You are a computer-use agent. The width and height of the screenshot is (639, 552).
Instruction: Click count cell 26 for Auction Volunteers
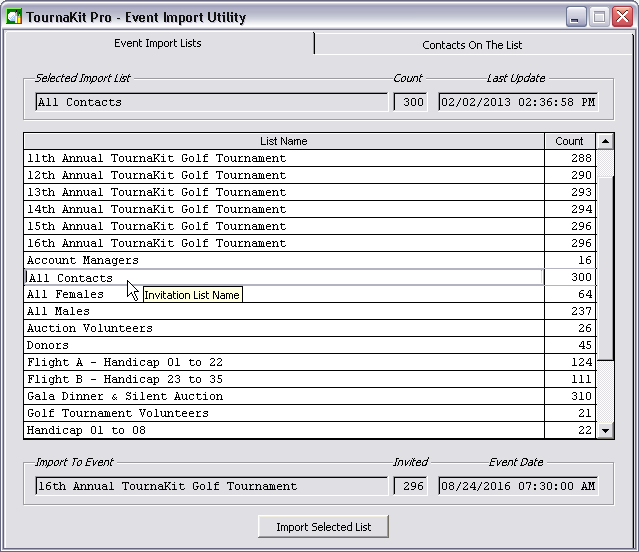[570, 328]
